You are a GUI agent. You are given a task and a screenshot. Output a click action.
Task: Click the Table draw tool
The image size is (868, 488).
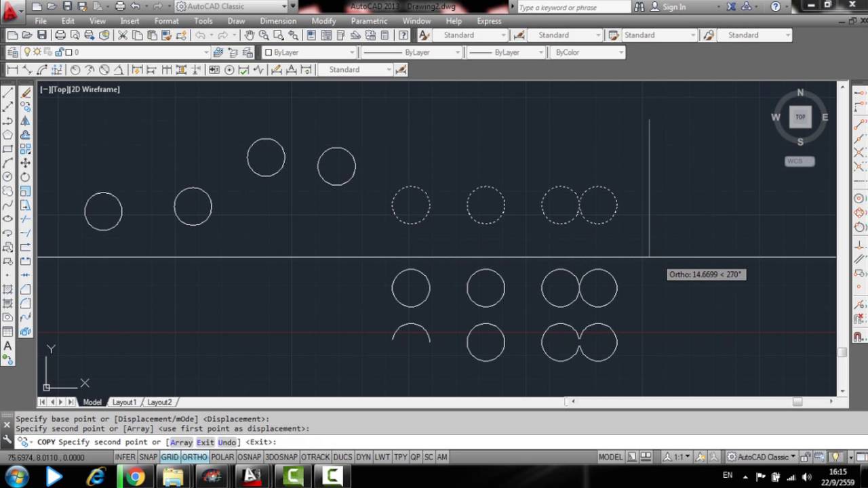point(8,331)
